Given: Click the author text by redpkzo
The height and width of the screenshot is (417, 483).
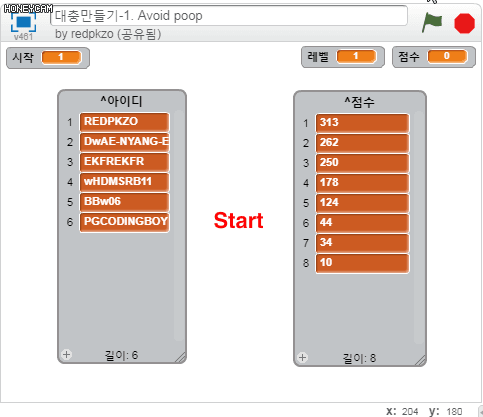Looking at the screenshot, I should 108,34.
